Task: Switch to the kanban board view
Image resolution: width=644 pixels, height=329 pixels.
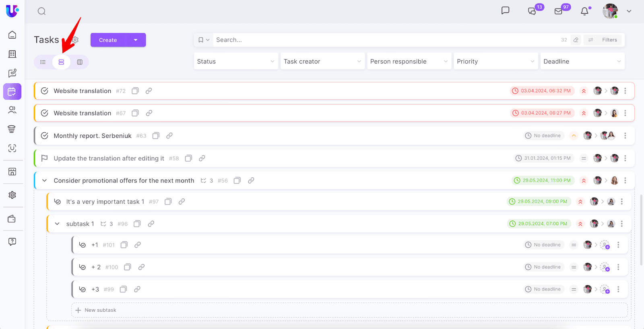Action: coord(80,62)
